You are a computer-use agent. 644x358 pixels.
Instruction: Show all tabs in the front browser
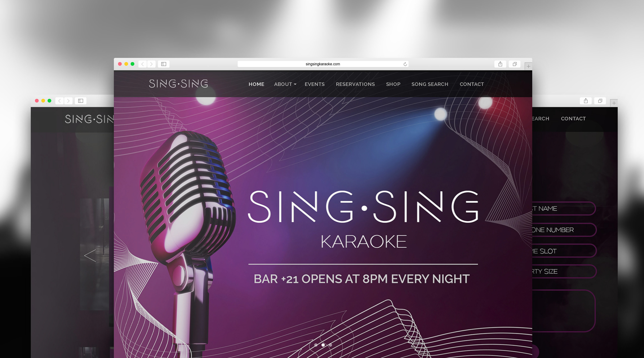pos(515,64)
